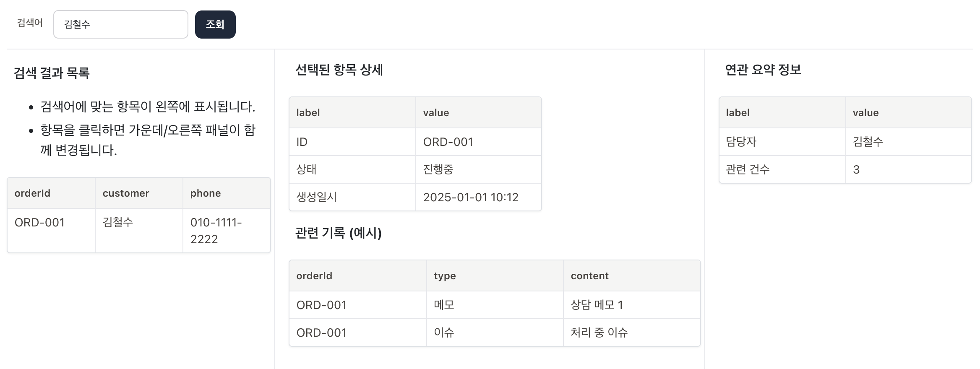980x369 pixels.
Task: Click the phone column header
Action: pyautogui.click(x=205, y=193)
